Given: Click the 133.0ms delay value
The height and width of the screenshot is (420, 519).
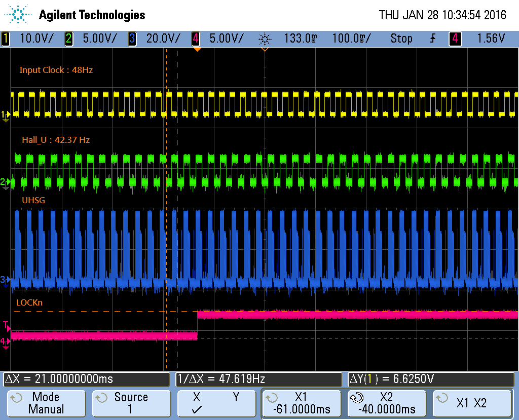Looking at the screenshot, I should 300,39.
